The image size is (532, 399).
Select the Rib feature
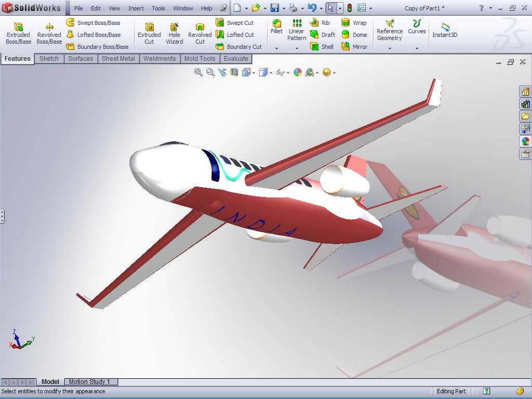pos(320,23)
